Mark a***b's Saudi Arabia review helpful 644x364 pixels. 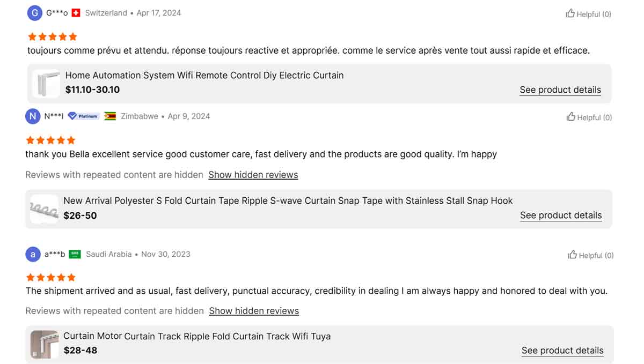(x=590, y=255)
